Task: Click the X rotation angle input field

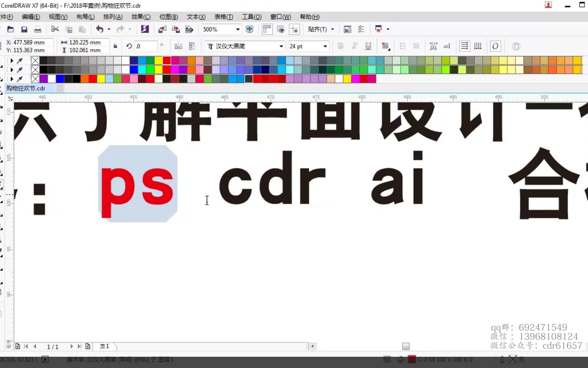Action: (146, 46)
